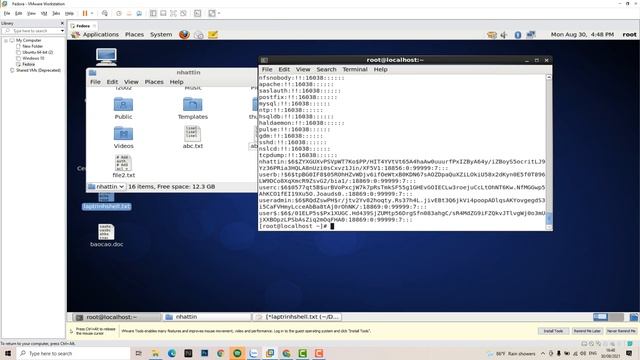Open the Places menu in nhattin file manager
Screen dimensions: 640x360
pos(154,82)
